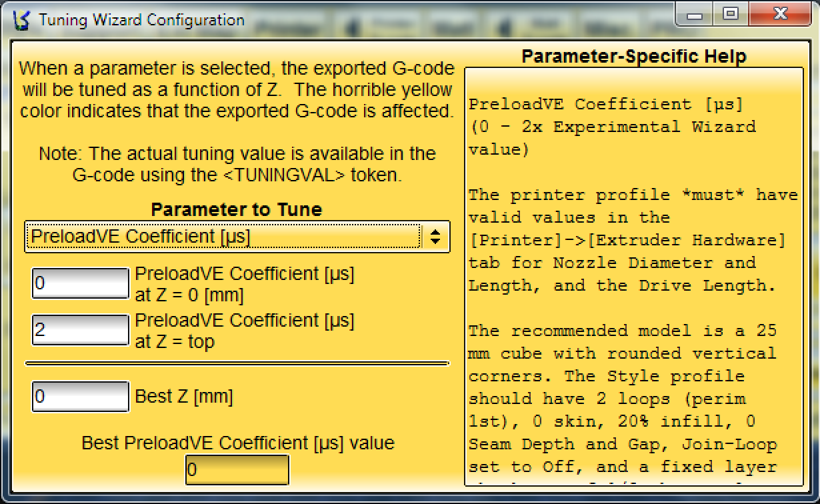
Task: Click the Best Z [mm] label text
Action: 184,397
